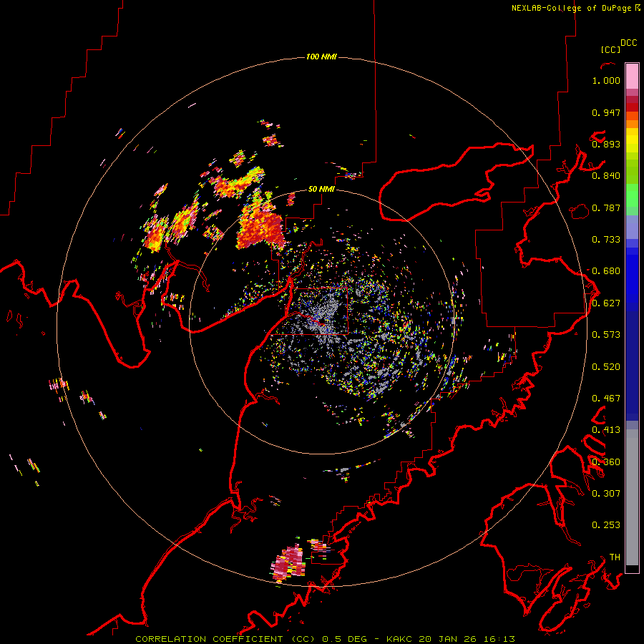Click the NEXLAB-College of DuPage credit text
This screenshot has height=644, width=644.
click(571, 8)
